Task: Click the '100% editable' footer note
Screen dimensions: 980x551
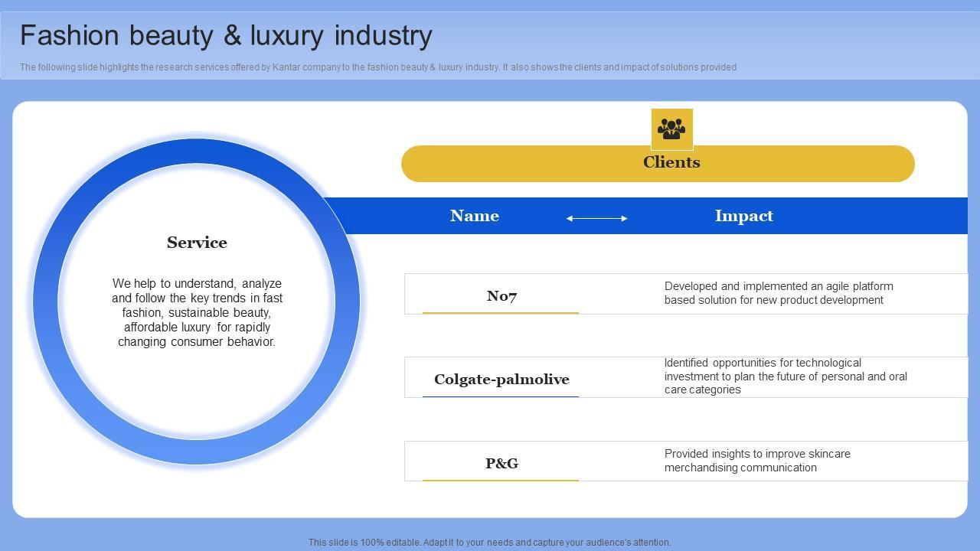Action: pyautogui.click(x=490, y=543)
